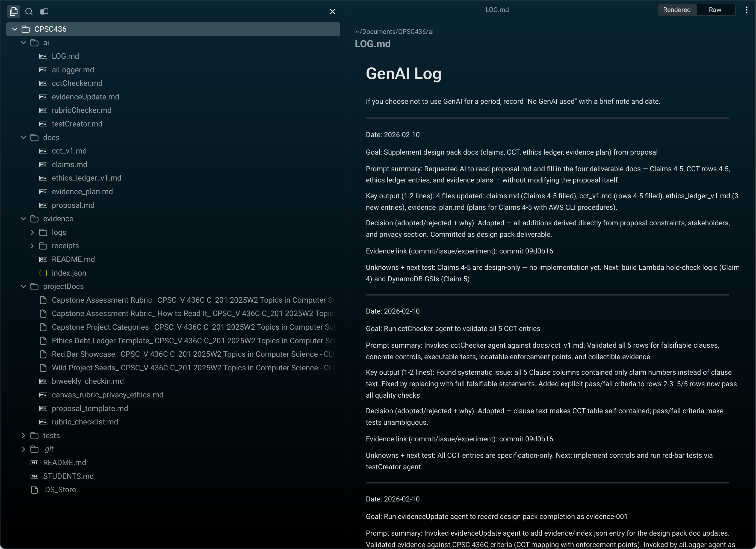The image size is (756, 549).
Task: Close the sidebar with the X button
Action: click(332, 11)
